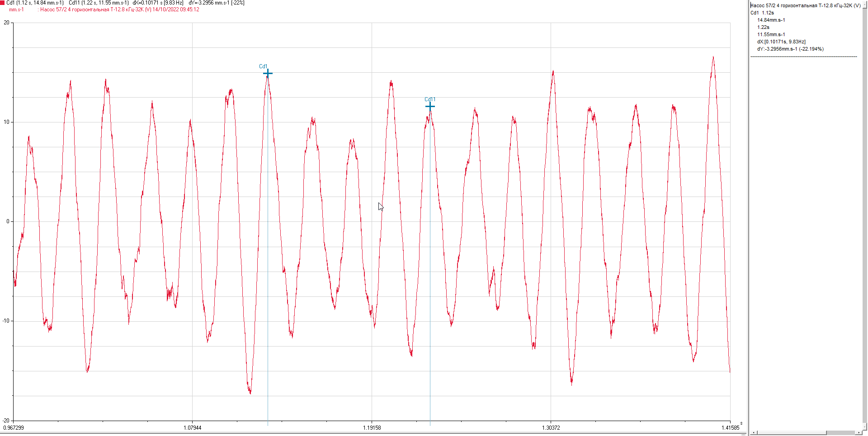Image resolution: width=868 pixels, height=436 pixels.
Task: Click the 'dX:[0.10171s, 9.83Hz]' line in the side panel
Action: coord(782,42)
